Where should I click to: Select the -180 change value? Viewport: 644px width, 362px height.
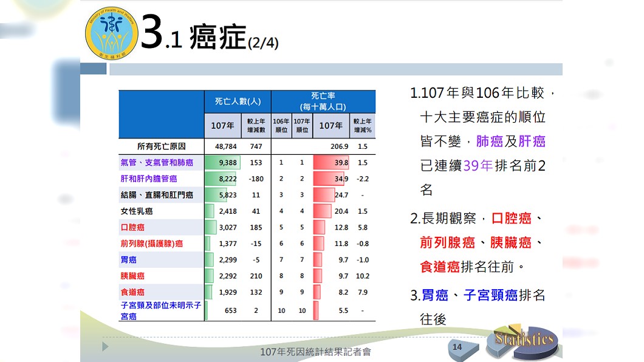pos(256,179)
